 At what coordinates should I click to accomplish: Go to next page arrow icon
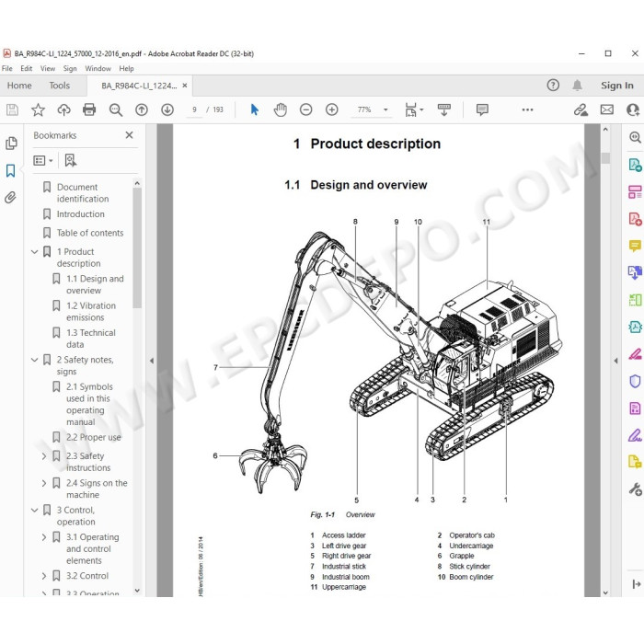pos(167,109)
